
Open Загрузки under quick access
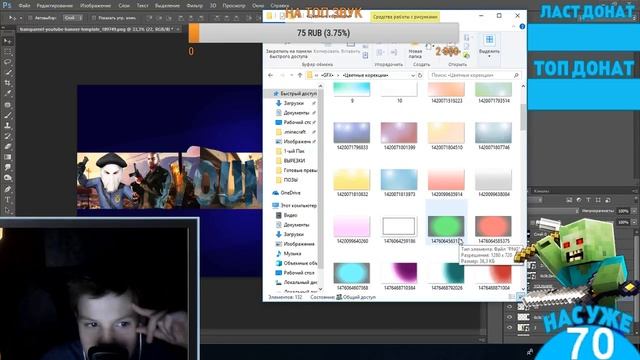tap(294, 103)
